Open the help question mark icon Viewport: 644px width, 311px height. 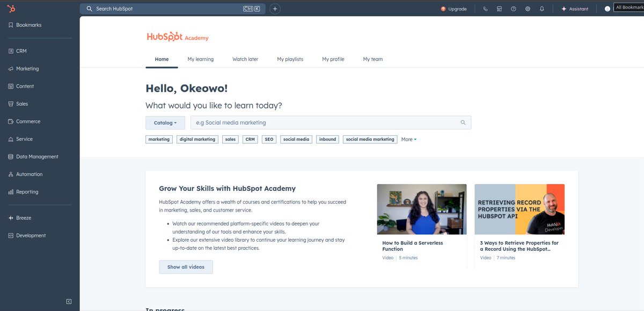coord(514,9)
